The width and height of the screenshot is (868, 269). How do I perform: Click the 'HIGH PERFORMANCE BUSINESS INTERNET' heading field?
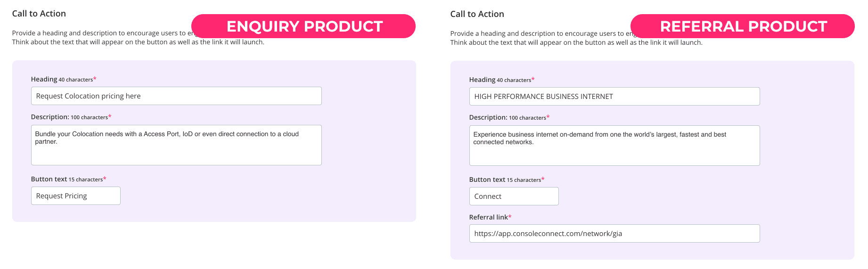pos(614,97)
